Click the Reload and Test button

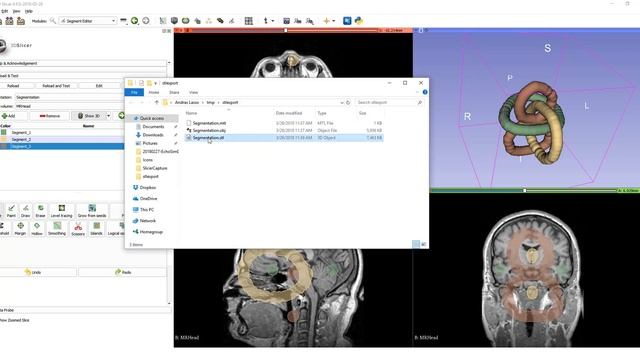pyautogui.click(x=56, y=86)
